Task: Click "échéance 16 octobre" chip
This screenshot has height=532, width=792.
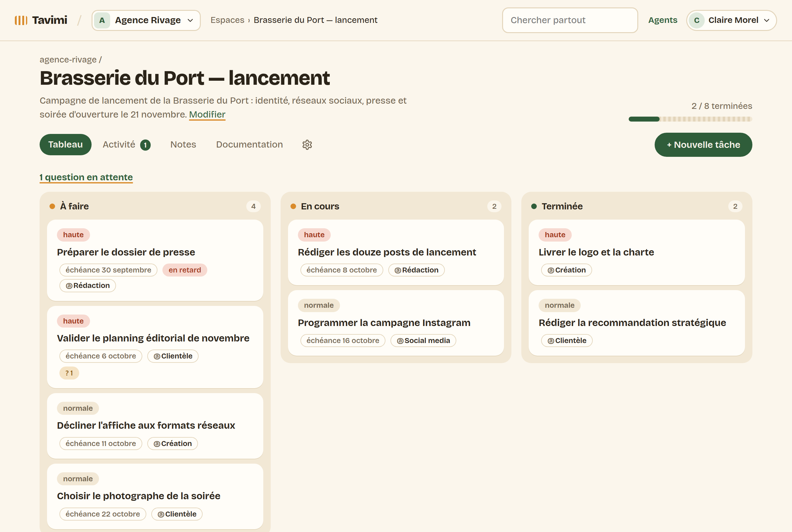Action: [x=343, y=341]
